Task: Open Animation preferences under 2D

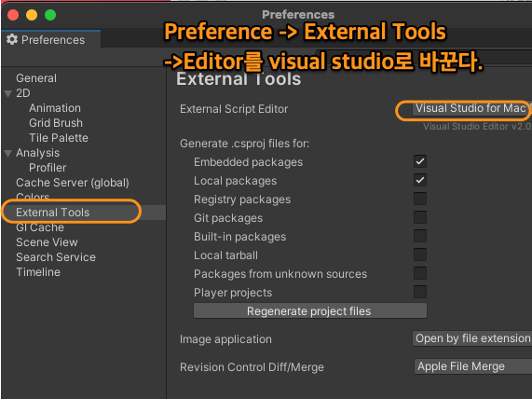Action: click(x=55, y=108)
